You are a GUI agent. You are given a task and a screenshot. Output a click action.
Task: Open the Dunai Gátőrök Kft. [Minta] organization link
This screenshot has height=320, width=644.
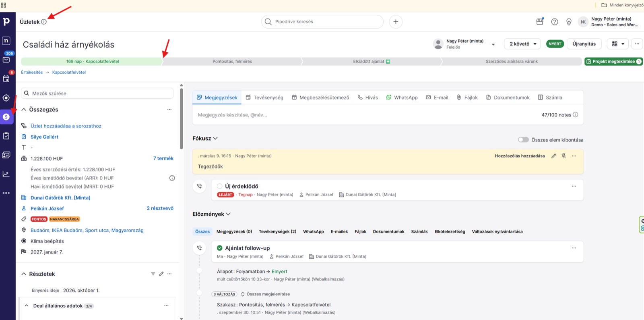[60, 198]
